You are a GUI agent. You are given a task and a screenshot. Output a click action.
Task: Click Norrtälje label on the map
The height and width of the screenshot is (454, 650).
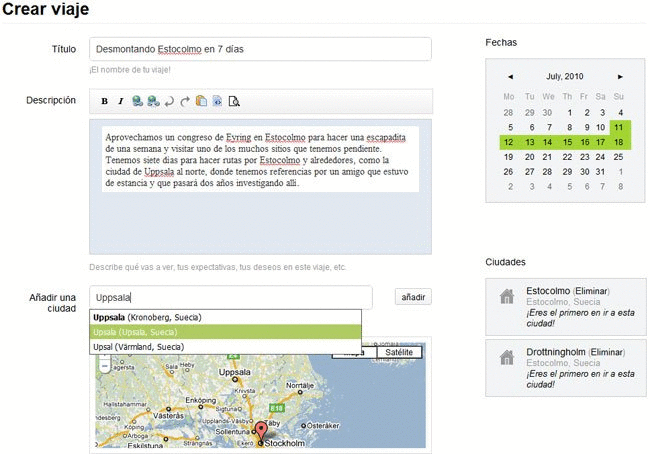point(300,386)
